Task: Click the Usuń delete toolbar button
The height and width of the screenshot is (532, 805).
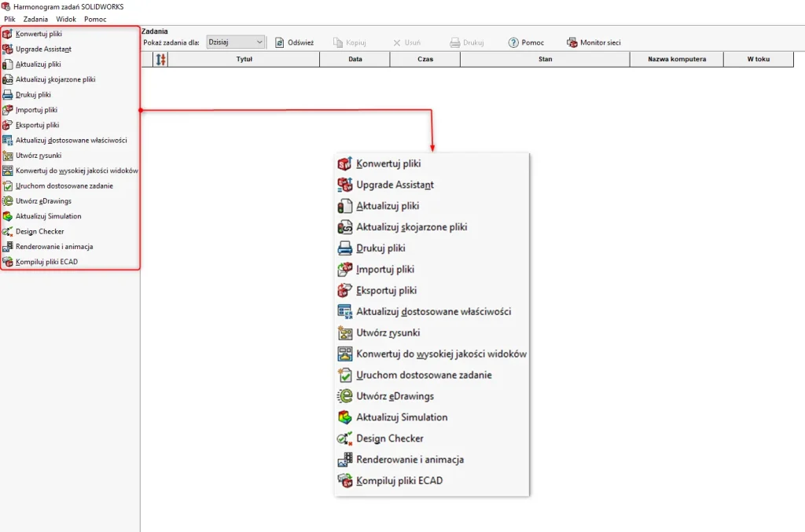Action: 406,42
